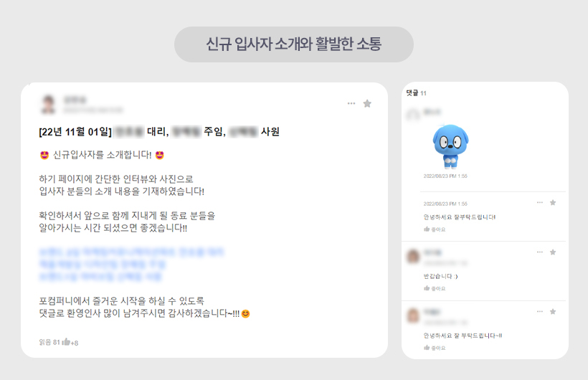Open the post author's profile picture
The width and height of the screenshot is (588, 380).
tap(48, 104)
